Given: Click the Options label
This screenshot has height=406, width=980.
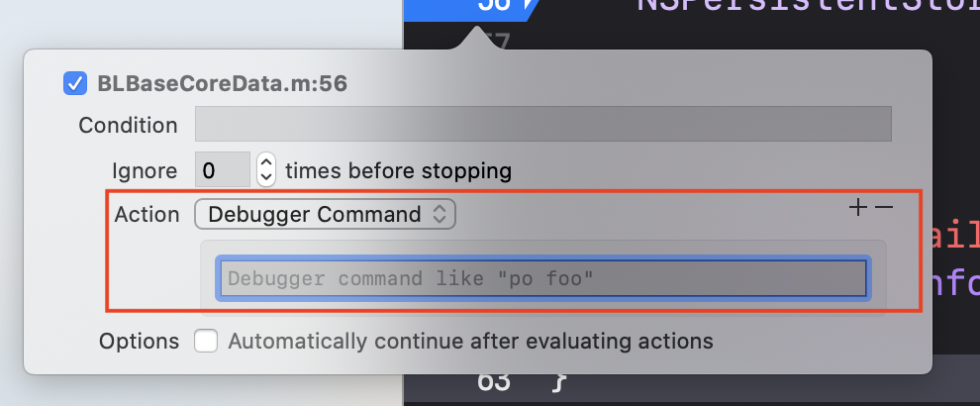Looking at the screenshot, I should tap(140, 342).
